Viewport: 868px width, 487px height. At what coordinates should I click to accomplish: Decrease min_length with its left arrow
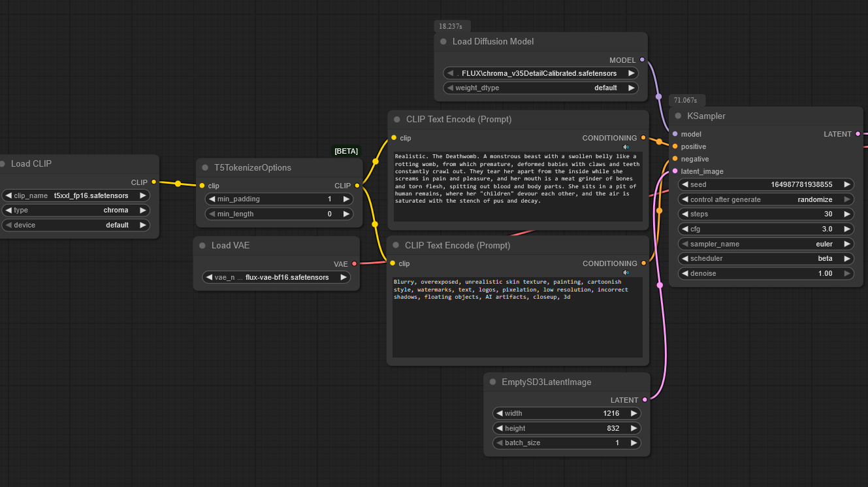click(212, 214)
